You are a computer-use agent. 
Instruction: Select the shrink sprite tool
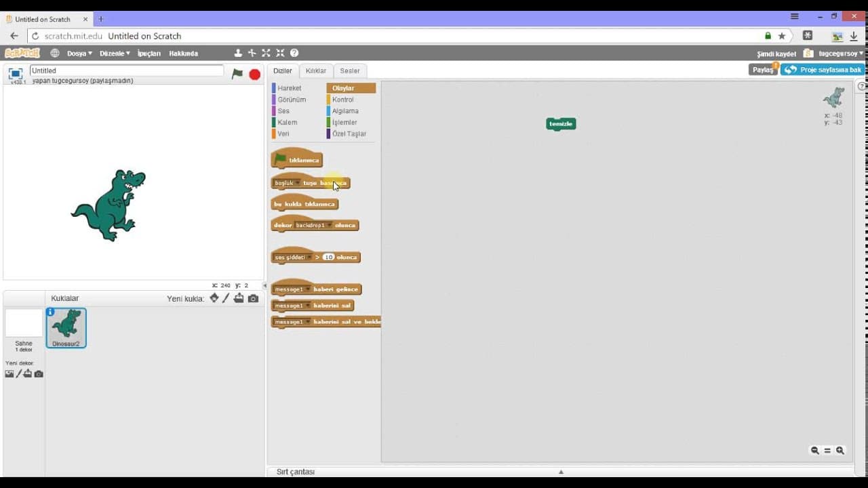[280, 53]
